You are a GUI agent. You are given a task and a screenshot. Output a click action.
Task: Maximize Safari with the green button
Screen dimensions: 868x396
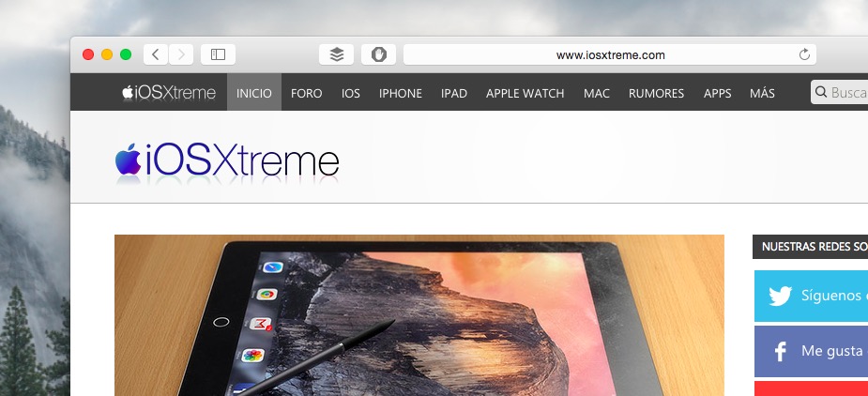(126, 54)
